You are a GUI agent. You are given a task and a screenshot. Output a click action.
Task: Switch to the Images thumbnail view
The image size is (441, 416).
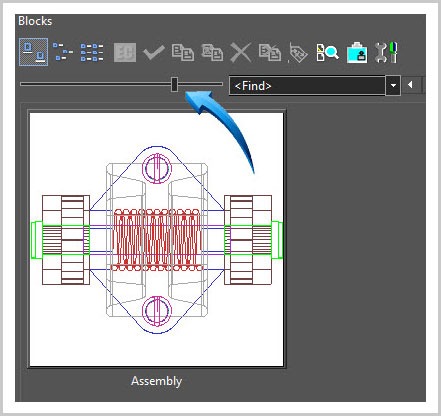33,52
